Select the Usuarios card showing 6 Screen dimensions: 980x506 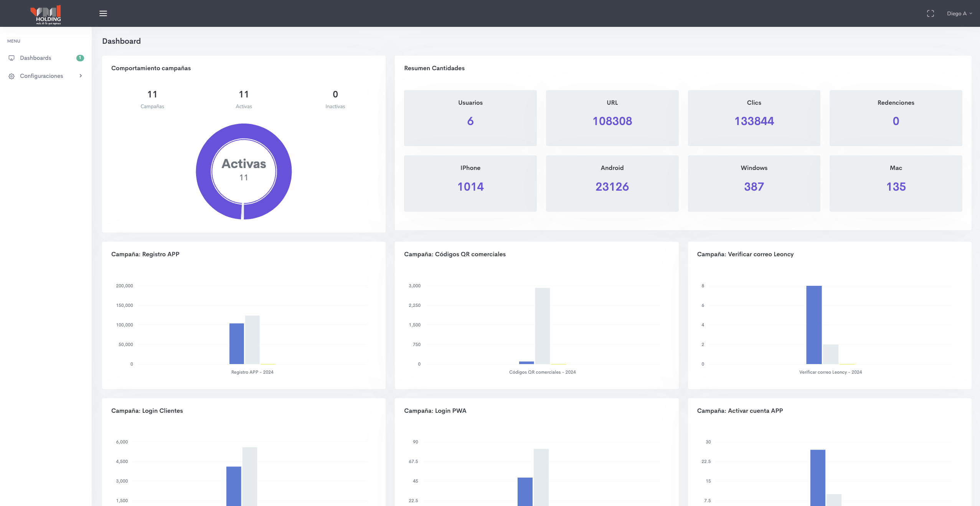click(x=470, y=118)
